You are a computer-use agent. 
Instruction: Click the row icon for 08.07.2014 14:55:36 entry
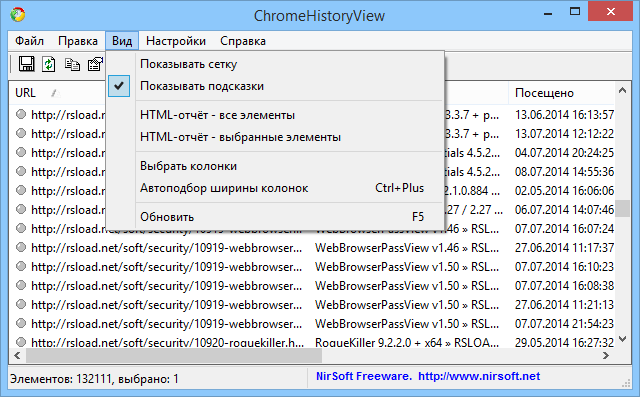coord(21,171)
